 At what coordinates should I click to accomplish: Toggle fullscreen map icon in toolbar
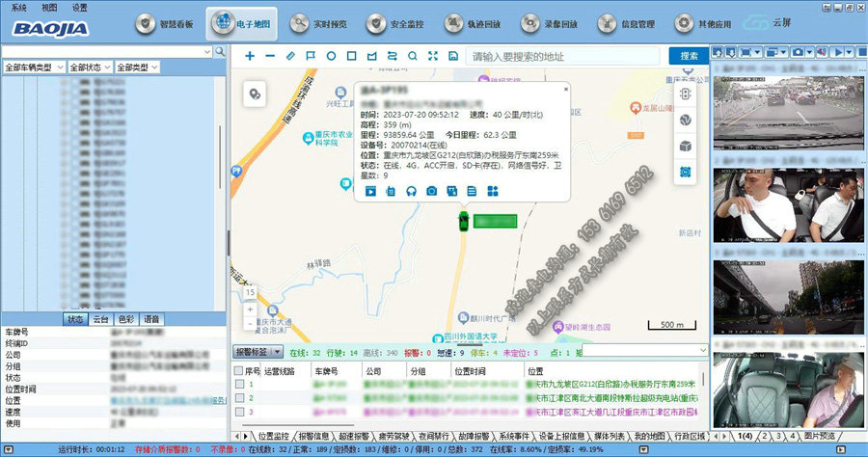click(x=433, y=56)
